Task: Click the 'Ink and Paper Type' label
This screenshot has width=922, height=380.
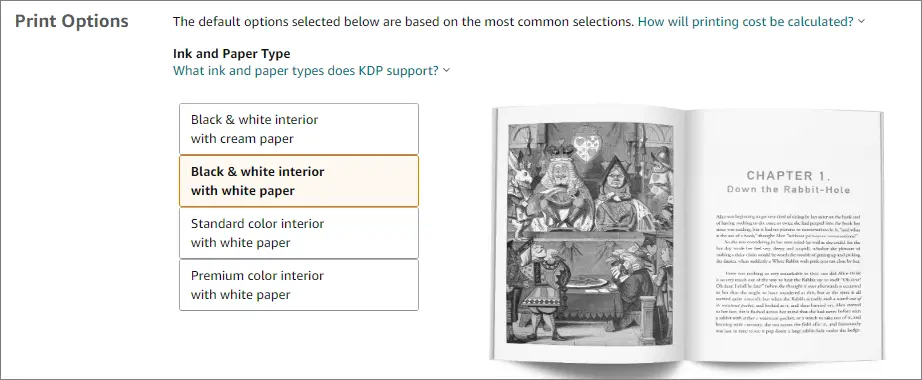Action: [x=232, y=54]
